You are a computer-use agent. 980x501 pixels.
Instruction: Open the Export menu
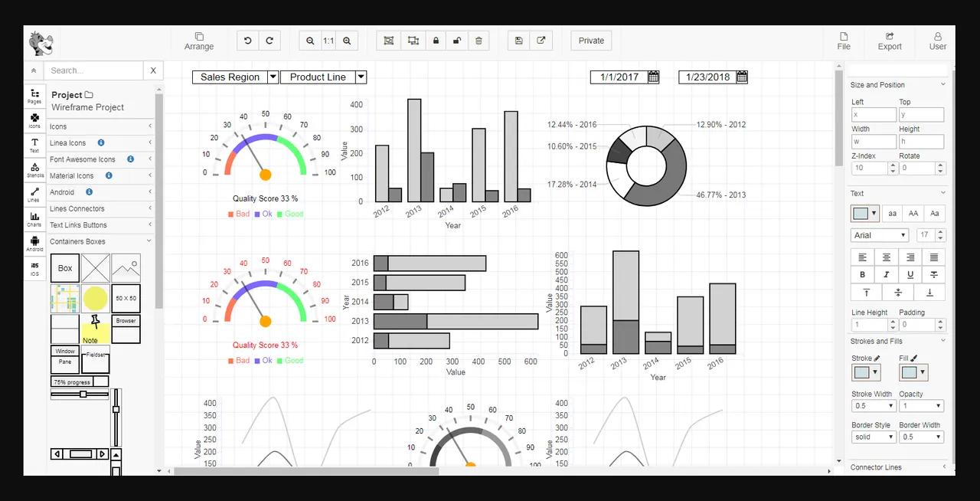pyautogui.click(x=890, y=41)
